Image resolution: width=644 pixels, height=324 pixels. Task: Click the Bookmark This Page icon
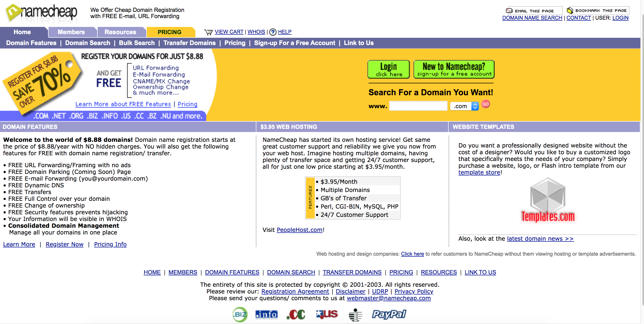[x=598, y=11]
